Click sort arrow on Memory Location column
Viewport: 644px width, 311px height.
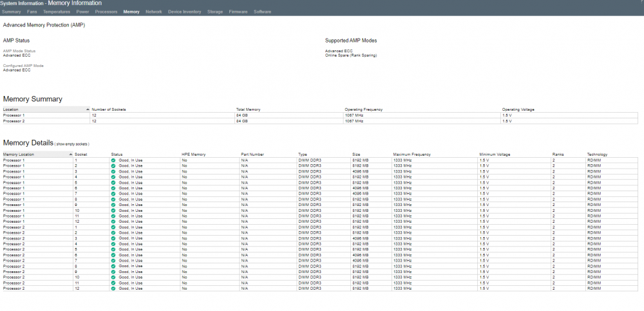71,155
